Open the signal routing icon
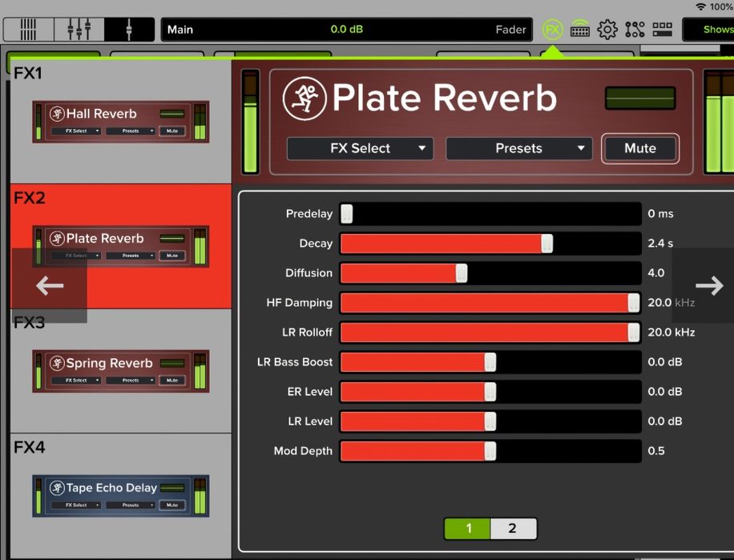Image resolution: width=734 pixels, height=560 pixels. (635, 30)
